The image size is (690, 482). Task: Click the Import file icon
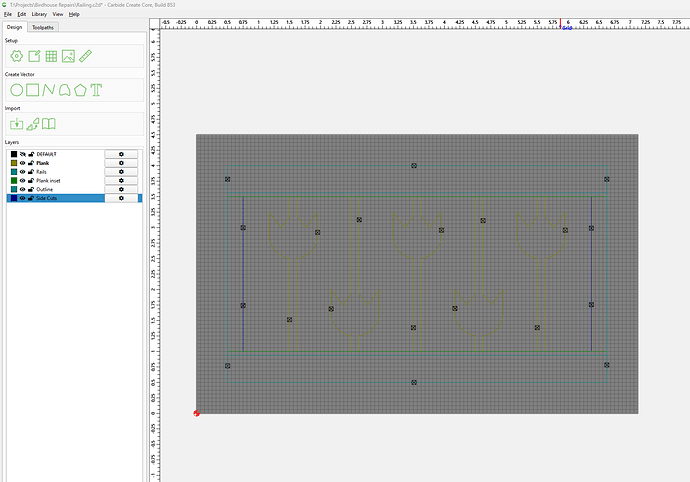click(x=17, y=124)
